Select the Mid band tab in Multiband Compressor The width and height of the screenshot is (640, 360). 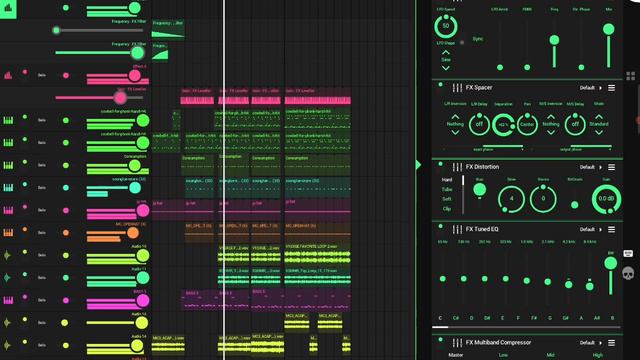[551, 355]
